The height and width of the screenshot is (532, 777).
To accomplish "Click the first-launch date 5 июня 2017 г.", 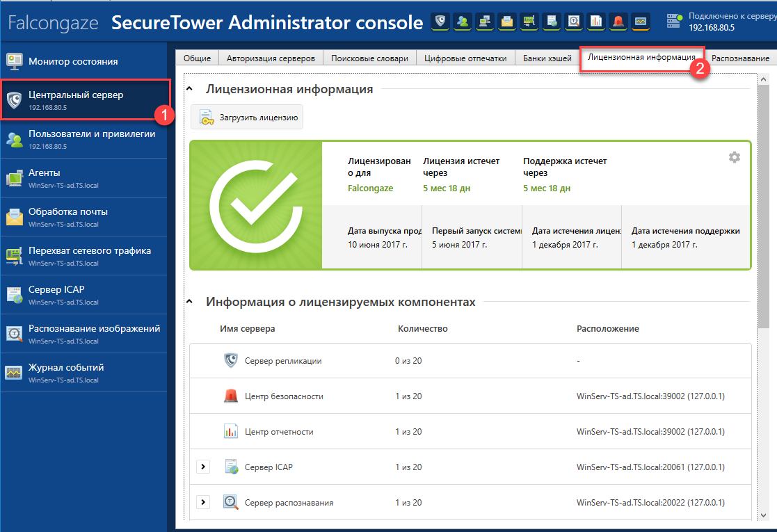I will tap(459, 245).
